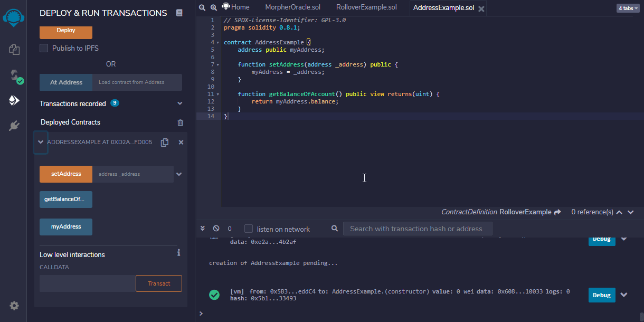Focus the setAddress address _address input
This screenshot has height=322, width=644.
(133, 174)
